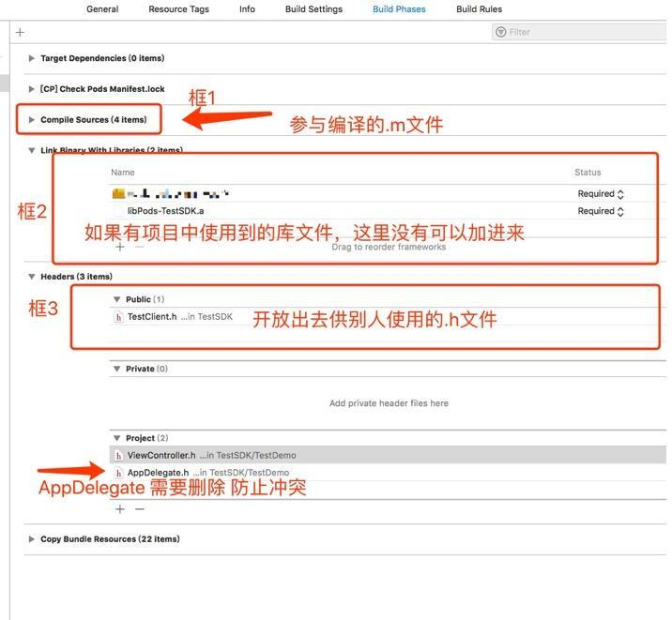Click into the Filter search field

pos(578,32)
